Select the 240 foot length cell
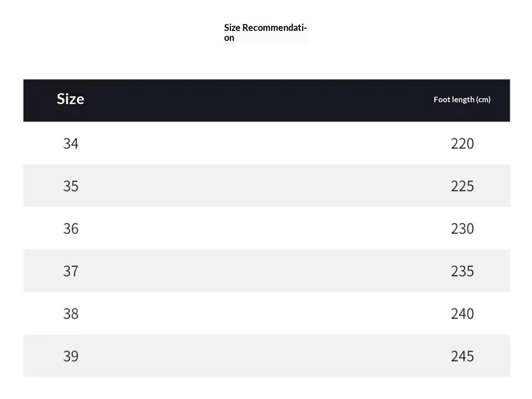Screen dimensions: 532x399 click(x=462, y=314)
